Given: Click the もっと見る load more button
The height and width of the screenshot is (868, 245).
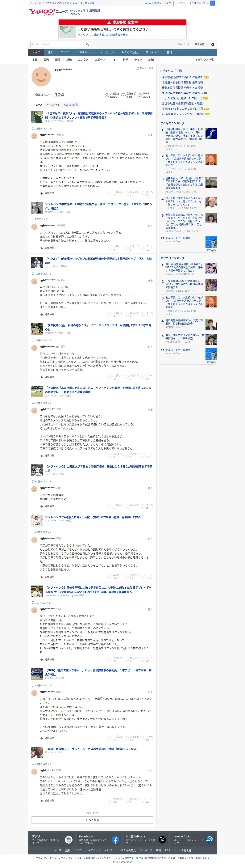Looking at the screenshot, I should (x=92, y=820).
